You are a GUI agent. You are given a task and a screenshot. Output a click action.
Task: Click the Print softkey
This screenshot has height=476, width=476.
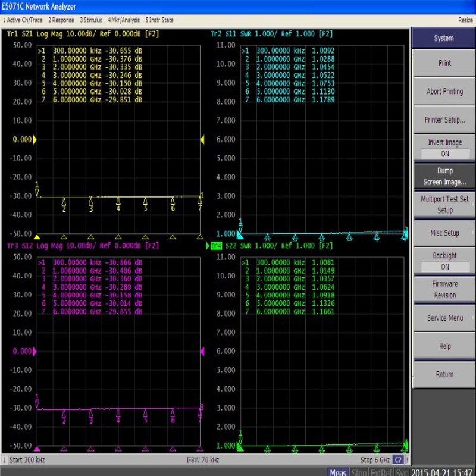pyautogui.click(x=444, y=63)
